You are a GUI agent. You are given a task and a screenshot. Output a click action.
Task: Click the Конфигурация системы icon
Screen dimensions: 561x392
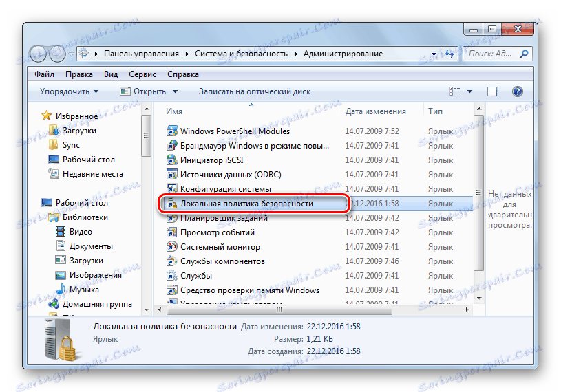pyautogui.click(x=171, y=188)
